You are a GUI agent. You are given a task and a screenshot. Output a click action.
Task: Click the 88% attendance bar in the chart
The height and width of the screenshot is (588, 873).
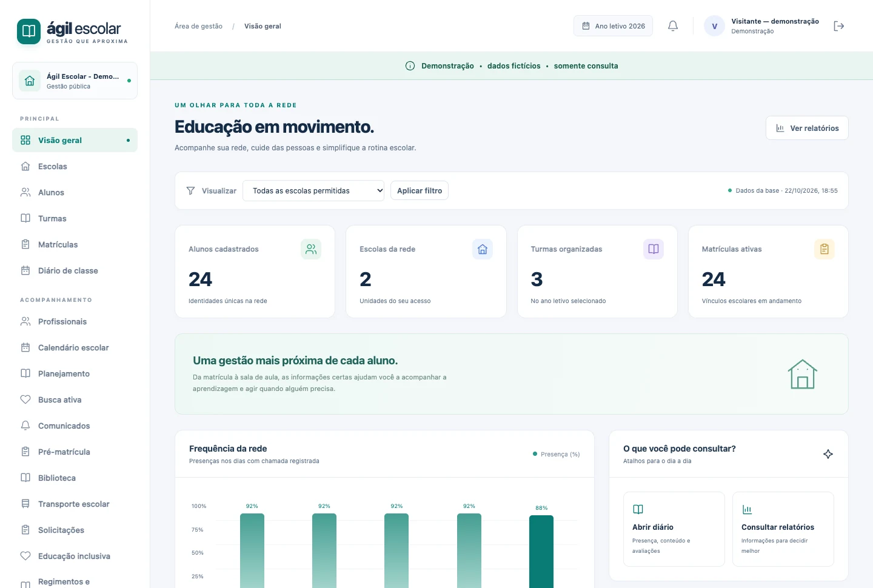541,552
